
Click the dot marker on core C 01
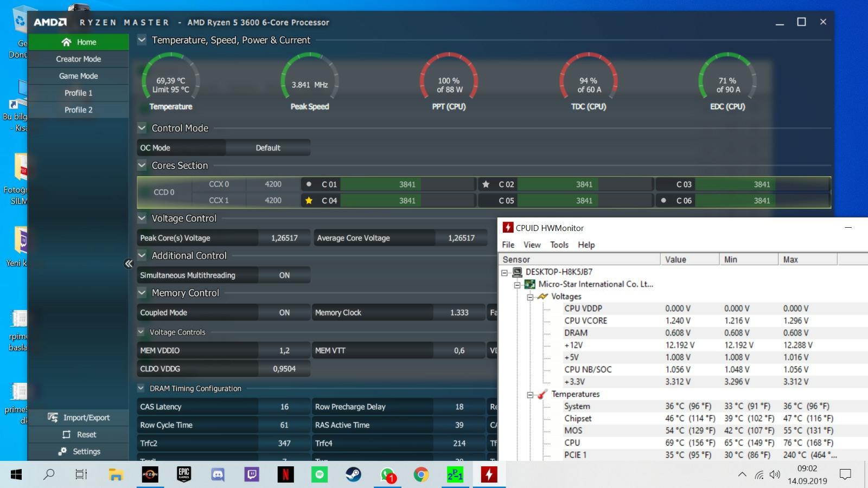coord(309,184)
